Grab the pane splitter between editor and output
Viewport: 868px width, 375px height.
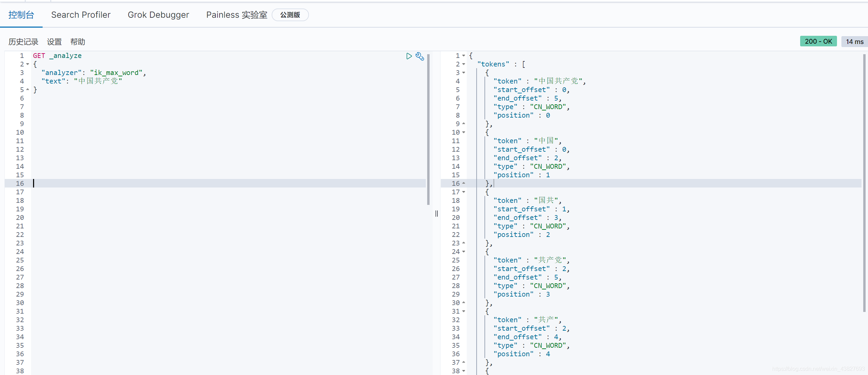[x=436, y=213]
